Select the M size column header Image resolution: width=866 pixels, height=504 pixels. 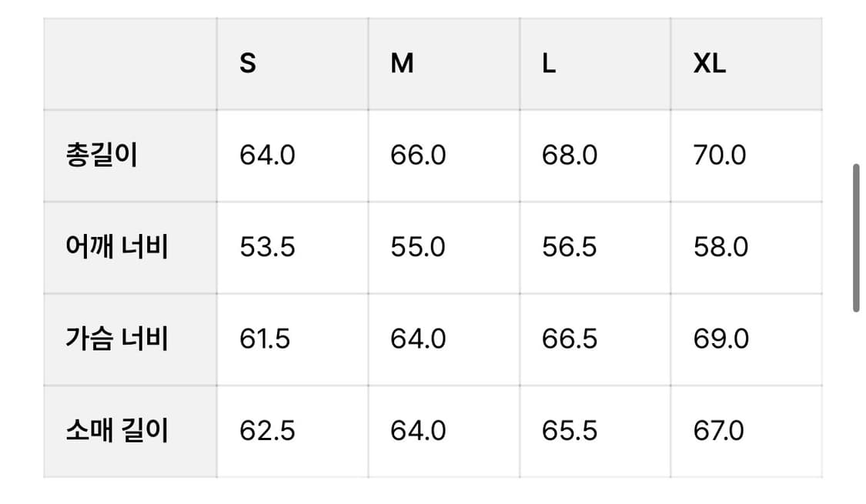coord(402,64)
